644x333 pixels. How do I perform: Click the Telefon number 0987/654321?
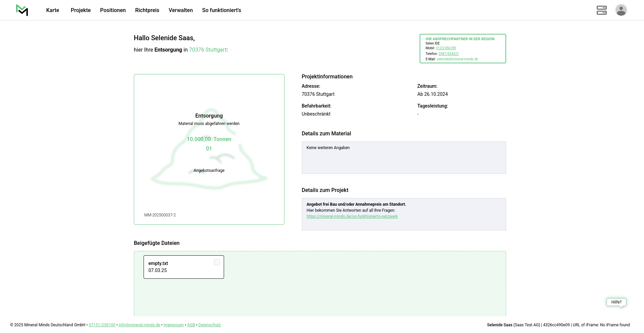click(x=448, y=54)
